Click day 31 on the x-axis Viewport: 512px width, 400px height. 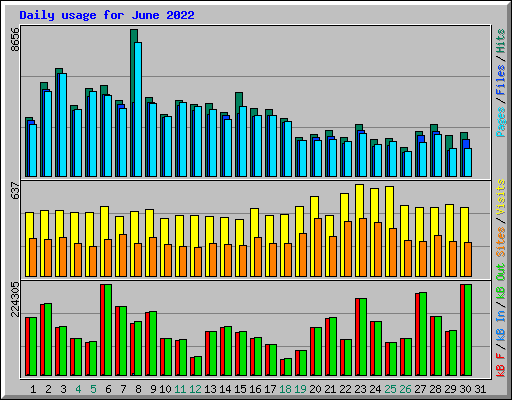(x=480, y=389)
